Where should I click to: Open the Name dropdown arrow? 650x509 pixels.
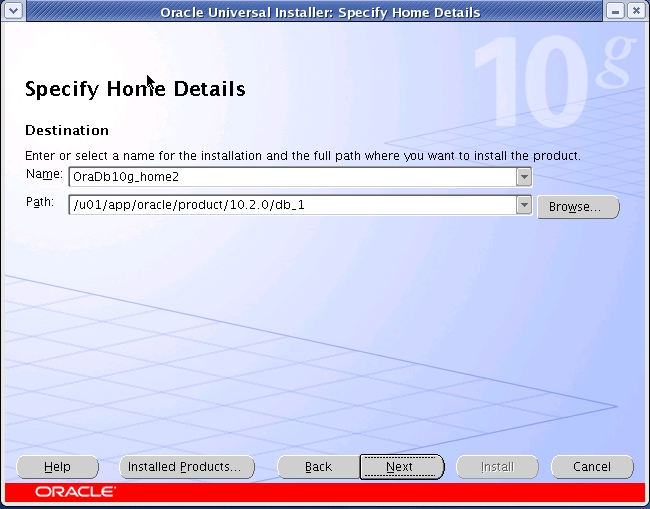coord(524,177)
